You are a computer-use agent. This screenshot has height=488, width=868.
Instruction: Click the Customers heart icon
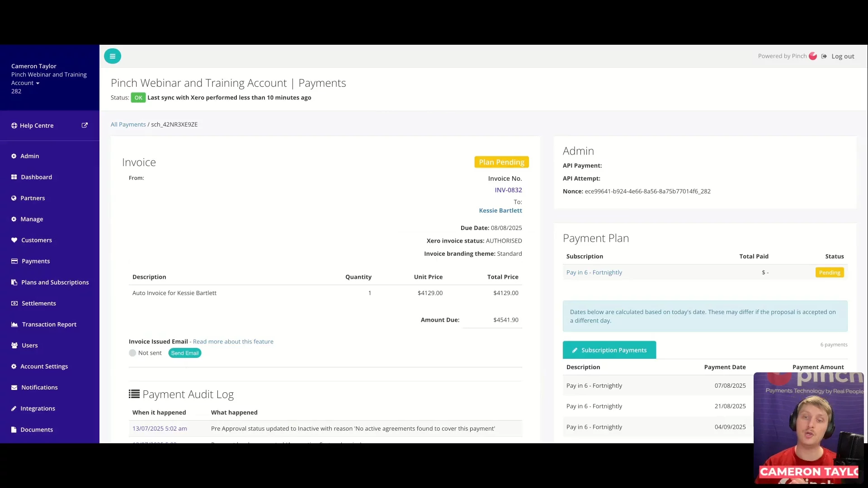coord(14,240)
